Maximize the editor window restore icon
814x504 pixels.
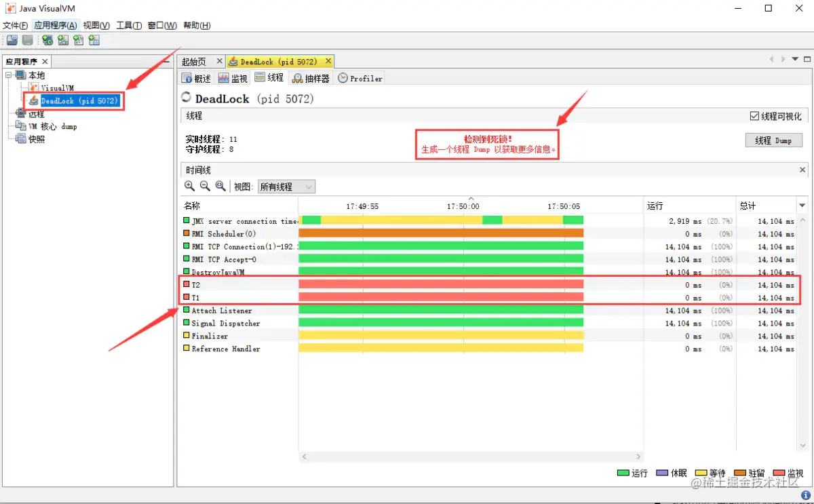(807, 60)
